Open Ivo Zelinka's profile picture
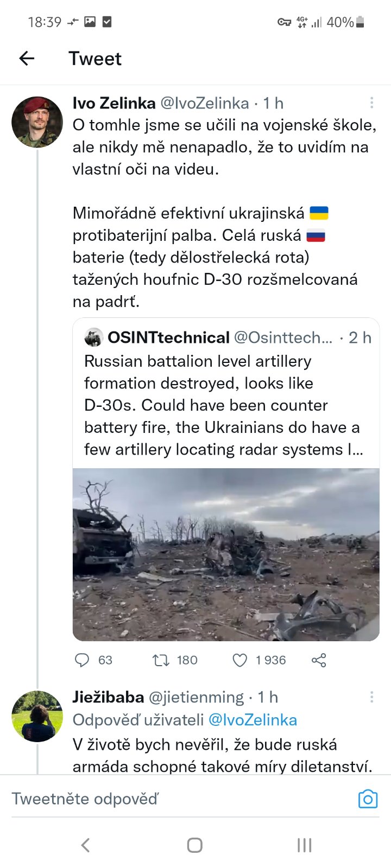Image resolution: width=391 pixels, height=868 pixels. pyautogui.click(x=37, y=122)
